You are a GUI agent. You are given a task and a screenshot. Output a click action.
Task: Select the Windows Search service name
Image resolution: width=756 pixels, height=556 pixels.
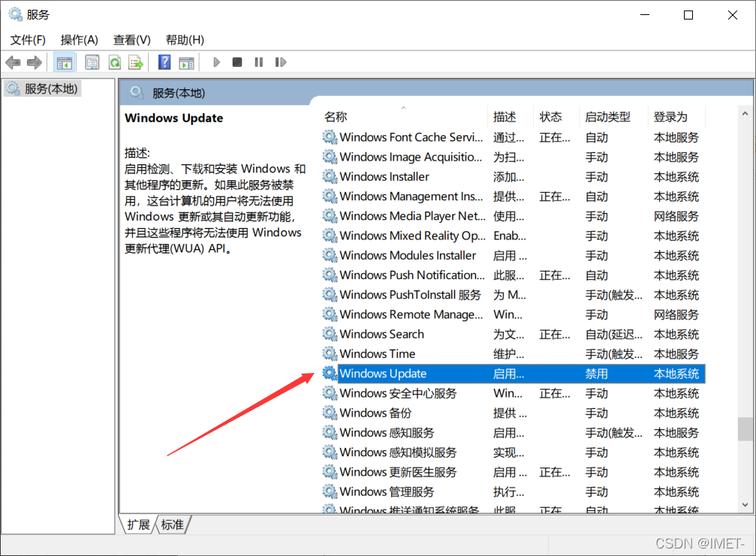(382, 334)
